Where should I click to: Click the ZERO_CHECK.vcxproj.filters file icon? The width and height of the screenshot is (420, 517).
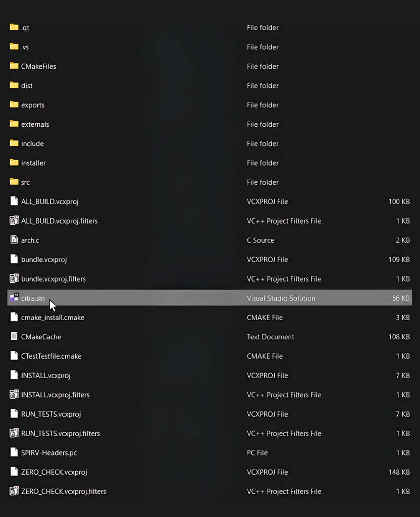coord(14,491)
